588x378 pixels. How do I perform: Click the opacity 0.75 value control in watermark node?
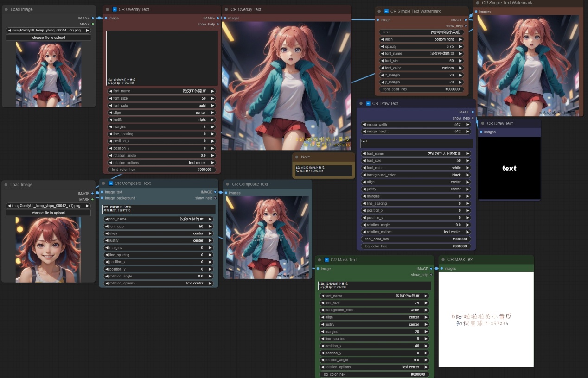point(422,46)
